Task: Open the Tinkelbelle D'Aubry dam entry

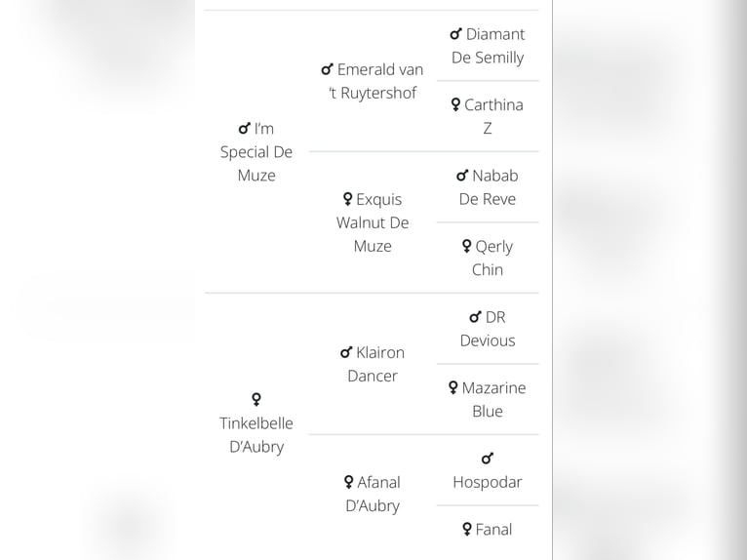Action: click(256, 423)
